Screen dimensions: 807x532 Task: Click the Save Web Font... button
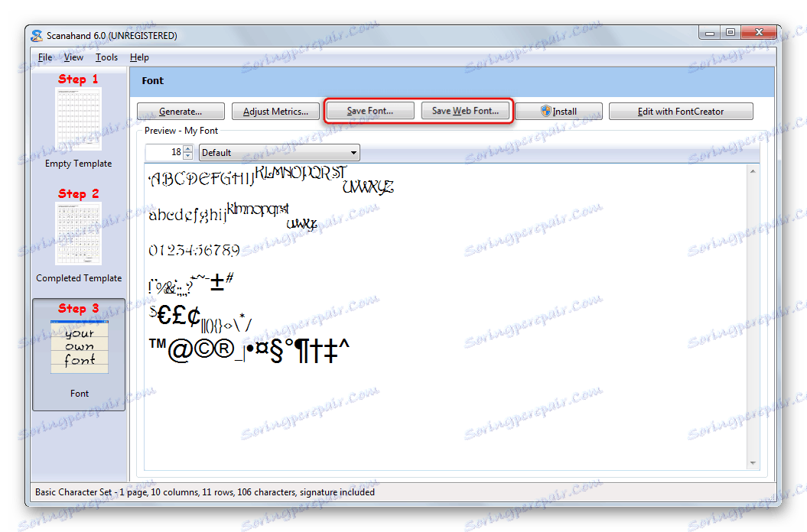click(x=465, y=111)
